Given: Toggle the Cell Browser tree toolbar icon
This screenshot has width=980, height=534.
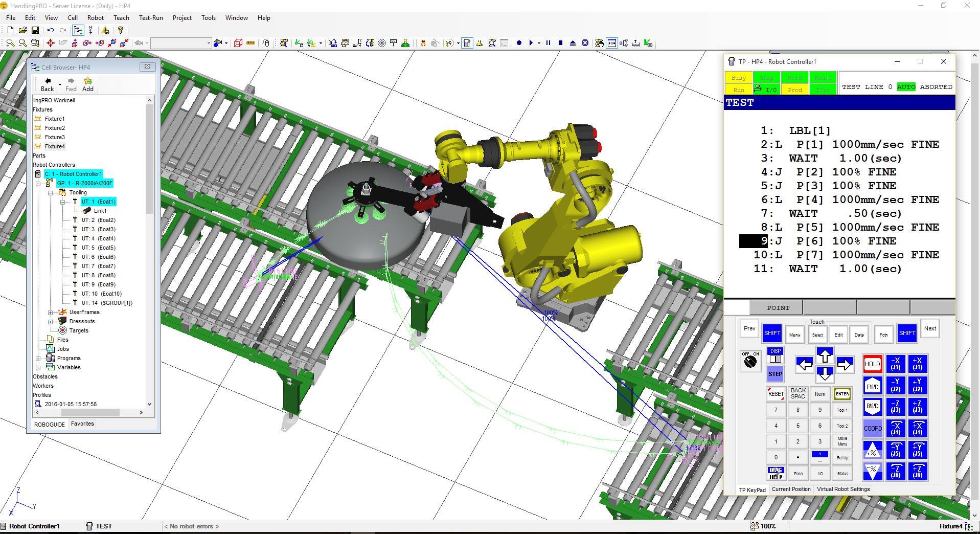Looking at the screenshot, I should coord(78,30).
